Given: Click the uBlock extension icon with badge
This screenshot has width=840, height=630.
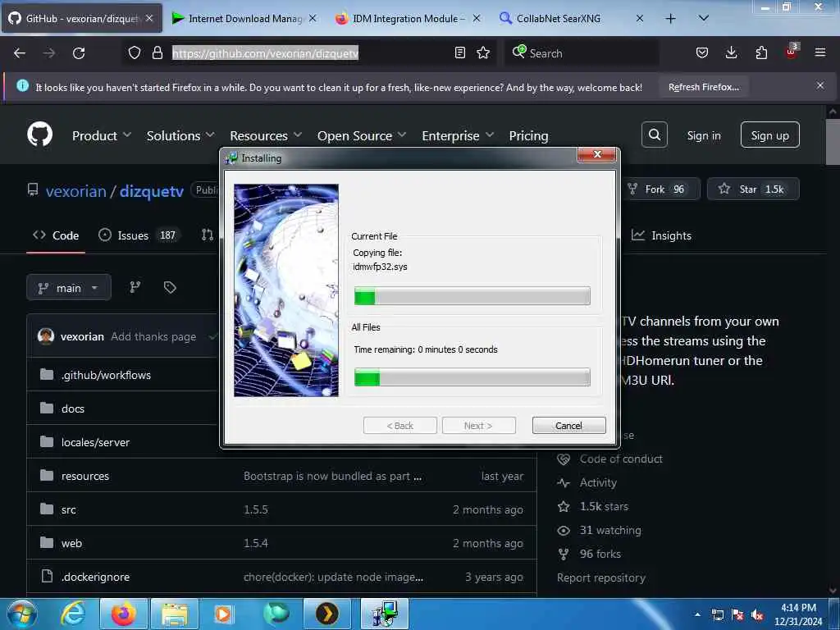Looking at the screenshot, I should 792,52.
